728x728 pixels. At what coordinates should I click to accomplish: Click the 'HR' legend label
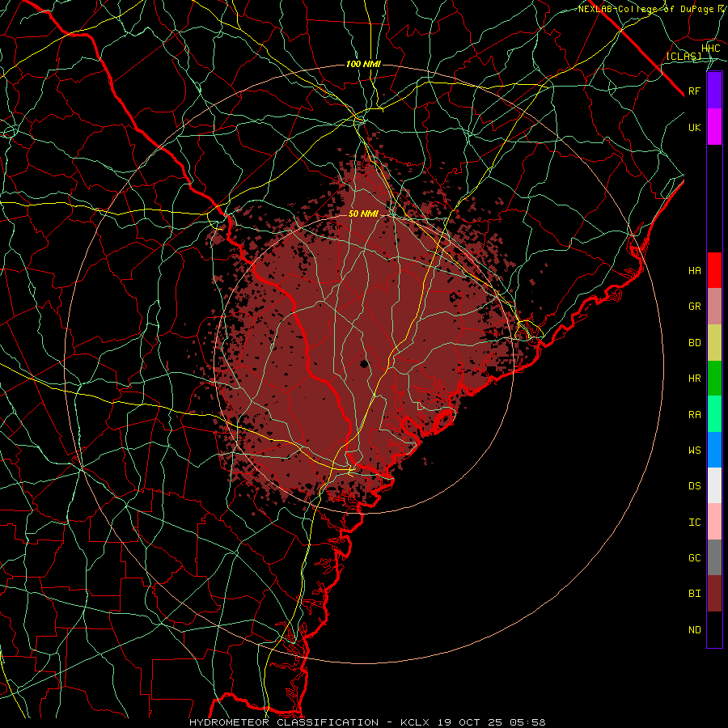[x=694, y=379]
